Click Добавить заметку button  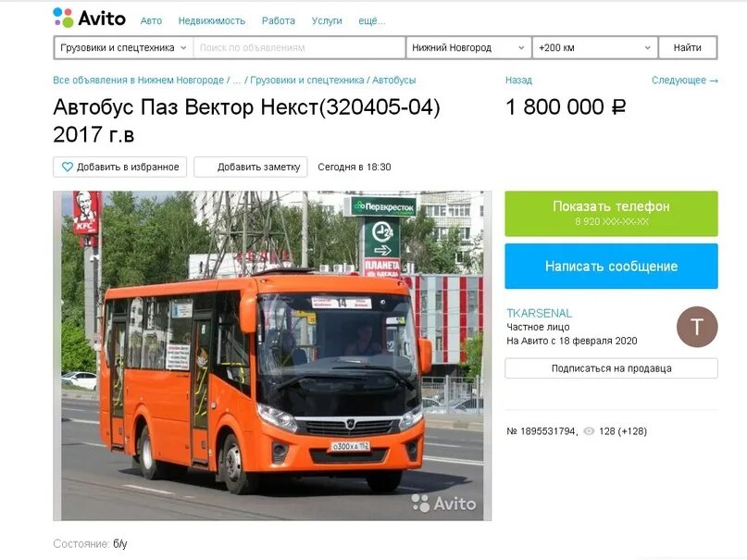[251, 168]
